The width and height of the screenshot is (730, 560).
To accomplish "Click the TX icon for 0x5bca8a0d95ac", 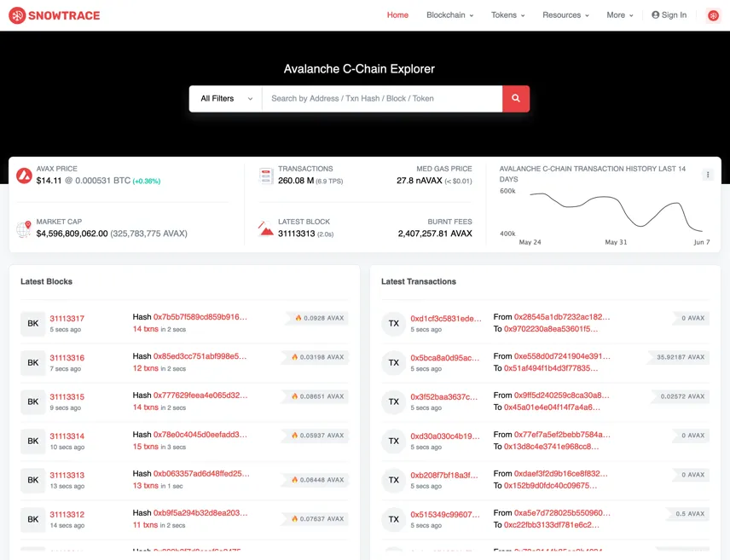I will (x=394, y=362).
